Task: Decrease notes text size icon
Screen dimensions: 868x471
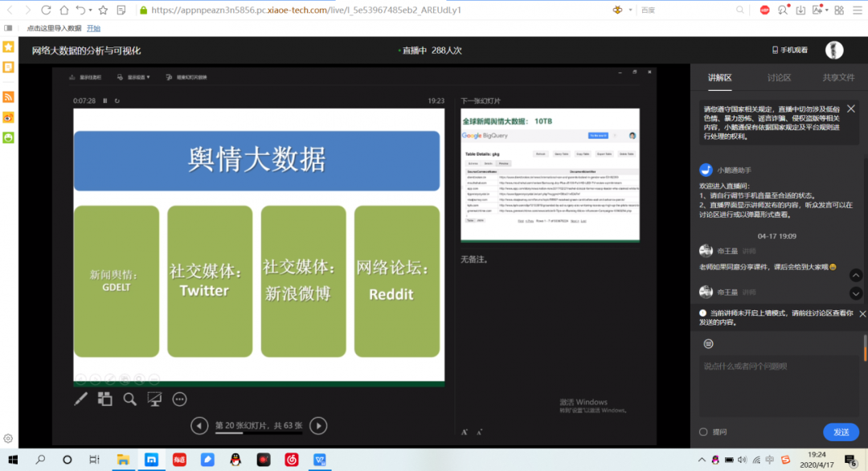Action: [479, 432]
